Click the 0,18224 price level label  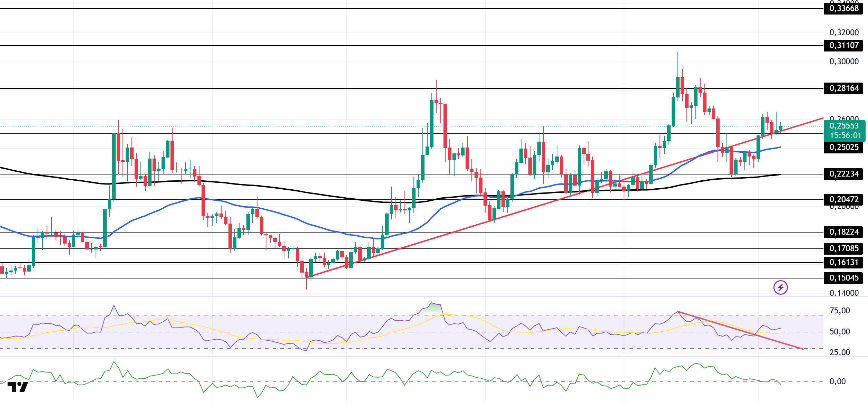(843, 232)
